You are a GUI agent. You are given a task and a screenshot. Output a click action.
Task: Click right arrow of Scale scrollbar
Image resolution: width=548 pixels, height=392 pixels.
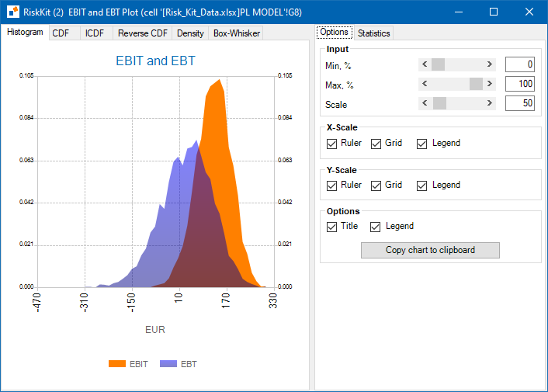click(x=490, y=103)
